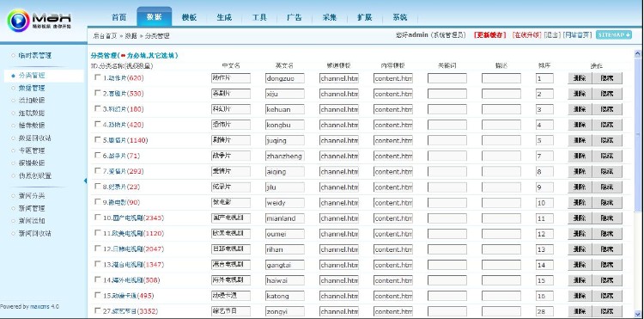Switch to the 生成 navigation tab

224,17
